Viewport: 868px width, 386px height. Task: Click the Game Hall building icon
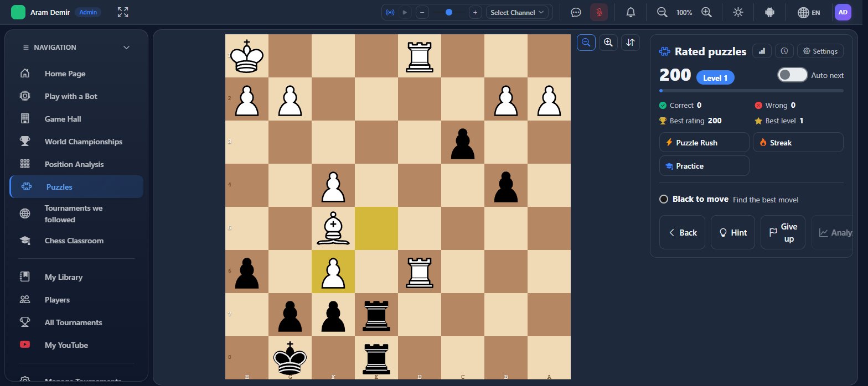24,119
